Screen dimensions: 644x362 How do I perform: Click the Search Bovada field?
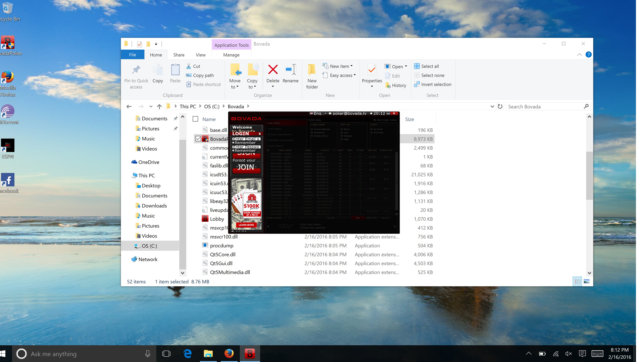tap(546, 107)
